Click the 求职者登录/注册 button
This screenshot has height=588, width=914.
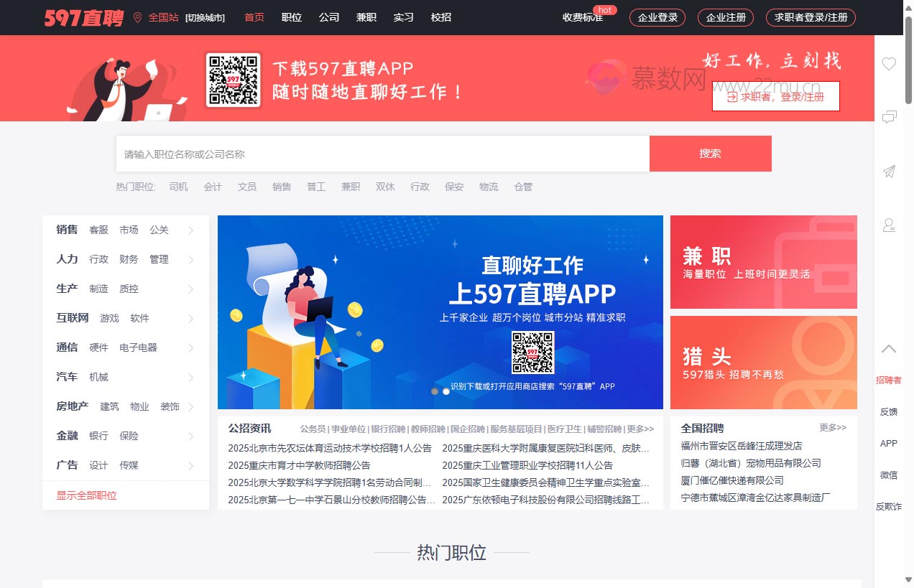tap(811, 17)
